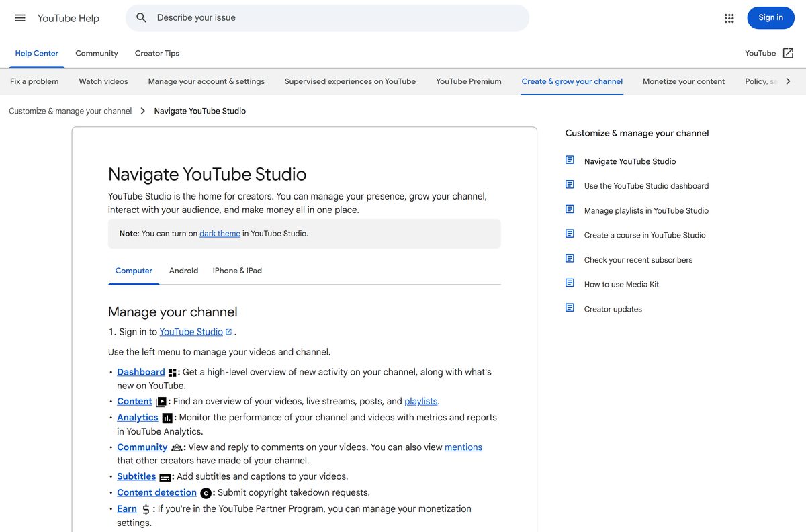Switch to the iPhone & iPad tab

pos(237,271)
